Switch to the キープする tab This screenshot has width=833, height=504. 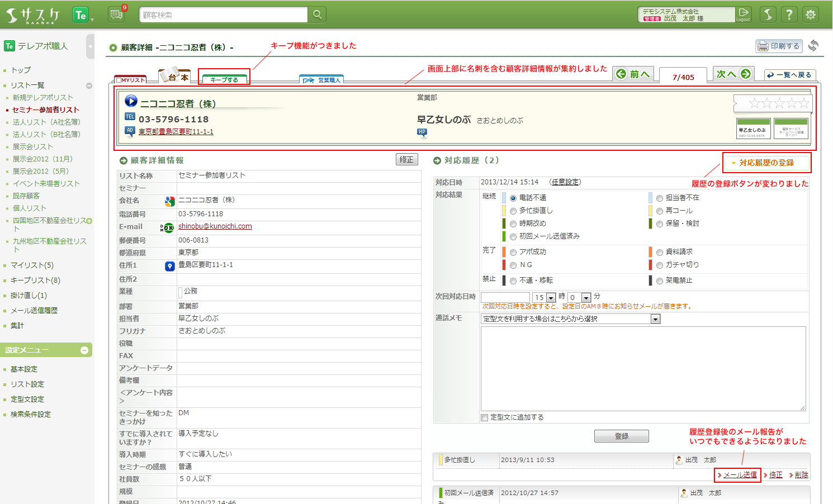coord(224,79)
